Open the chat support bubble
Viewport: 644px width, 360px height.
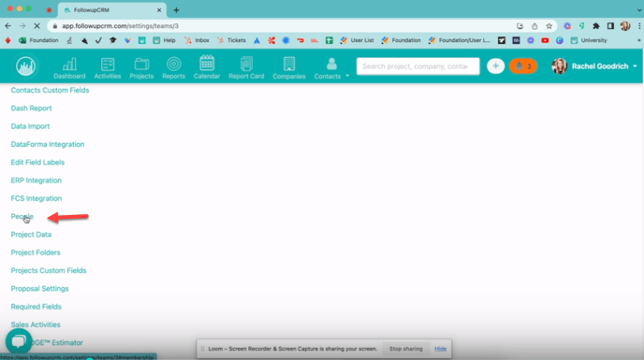tap(19, 340)
